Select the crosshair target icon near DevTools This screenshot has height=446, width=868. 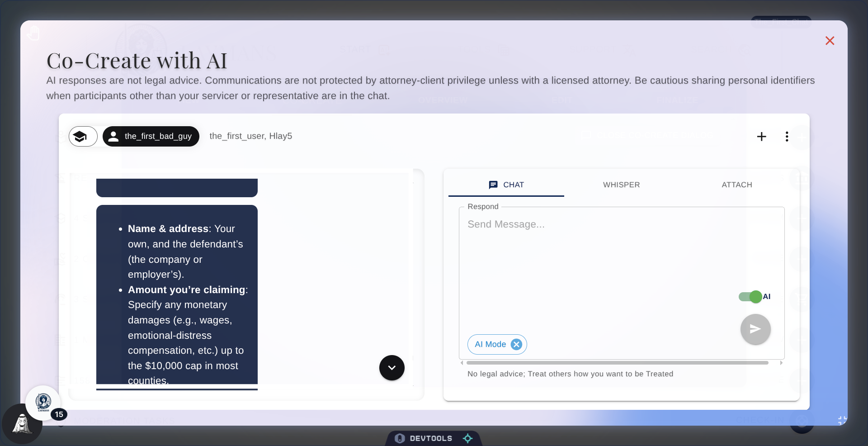pyautogui.click(x=468, y=438)
